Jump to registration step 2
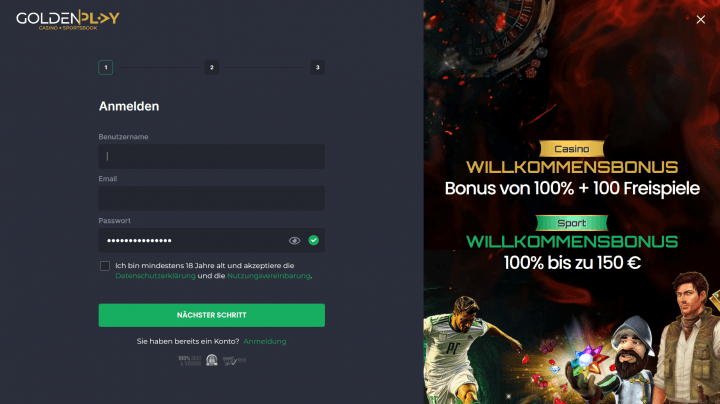 (212, 67)
